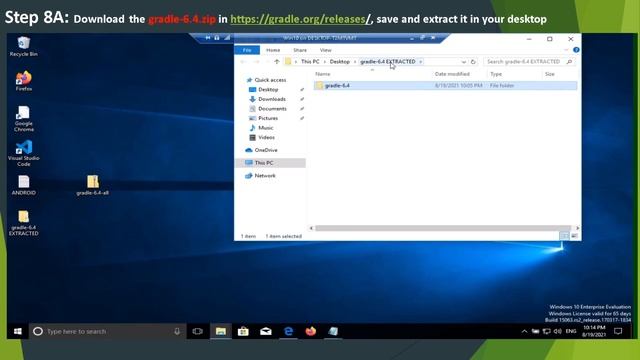Select the gradle-6.4 EXTRACTED desktop folder

[x=24, y=223]
